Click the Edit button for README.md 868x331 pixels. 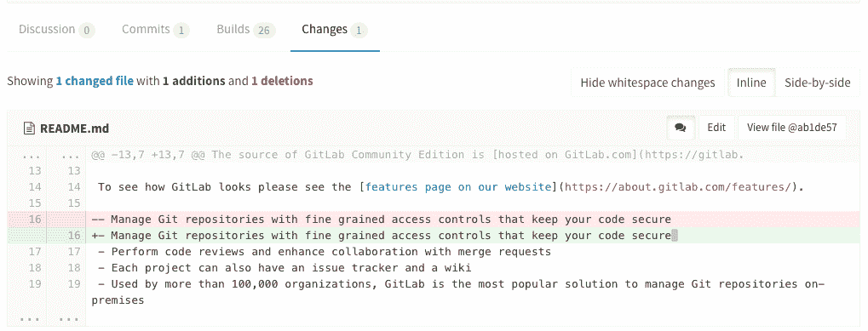click(716, 128)
